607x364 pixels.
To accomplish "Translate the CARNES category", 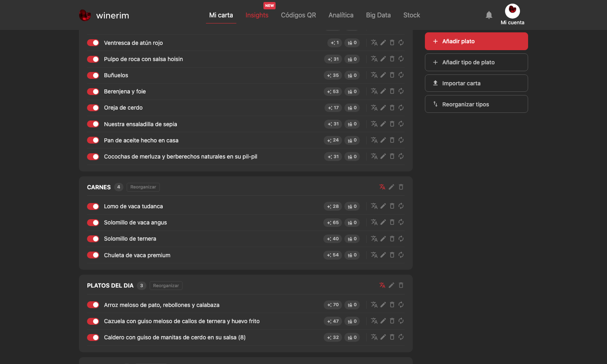I will [382, 187].
